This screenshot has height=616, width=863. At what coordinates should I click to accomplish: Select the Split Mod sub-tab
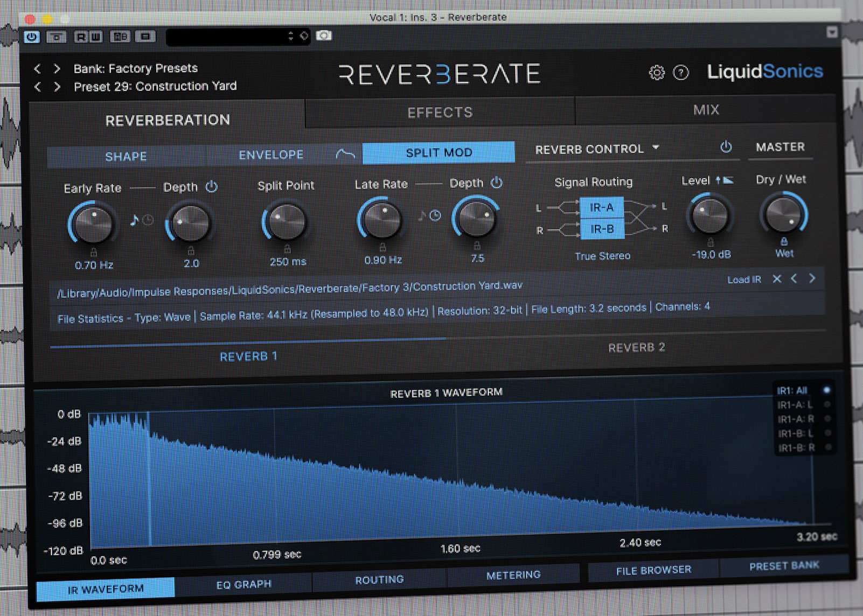439,152
